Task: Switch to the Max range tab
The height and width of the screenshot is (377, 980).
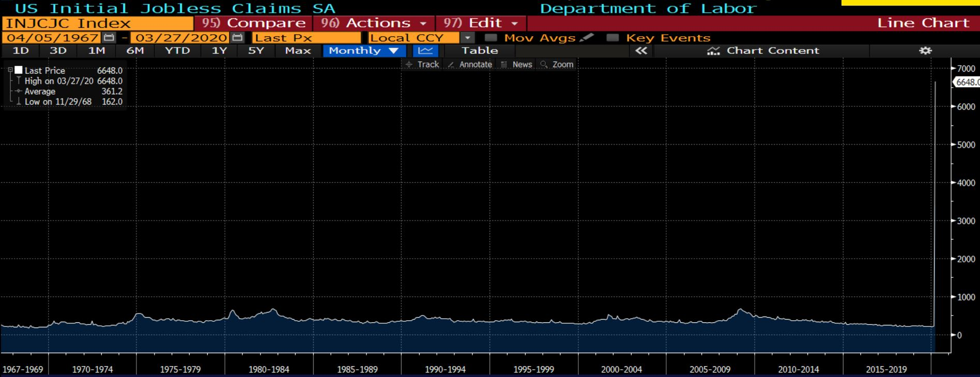Action: pyautogui.click(x=298, y=51)
